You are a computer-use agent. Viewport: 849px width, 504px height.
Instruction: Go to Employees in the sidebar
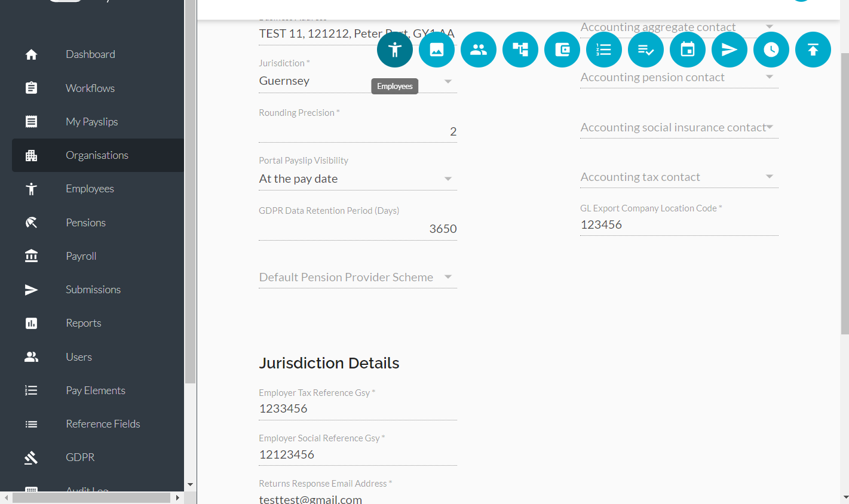click(x=98, y=189)
